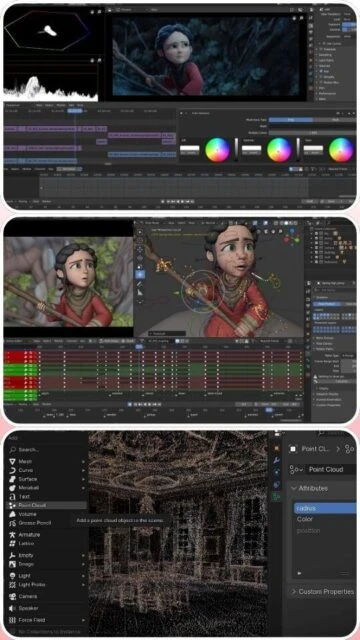Click the Speaker icon in Add menu
This screenshot has width=360, height=640.
tap(12, 608)
